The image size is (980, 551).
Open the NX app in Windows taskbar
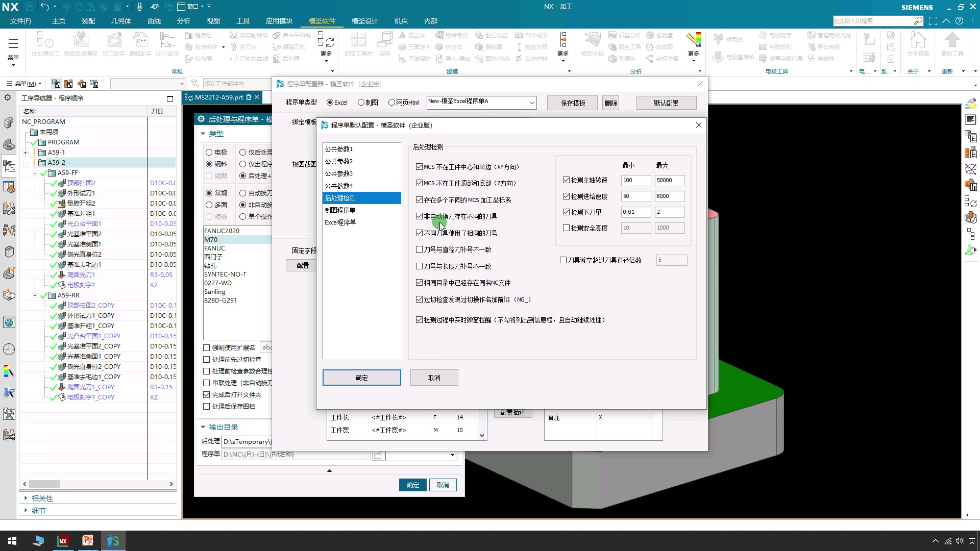(x=63, y=541)
